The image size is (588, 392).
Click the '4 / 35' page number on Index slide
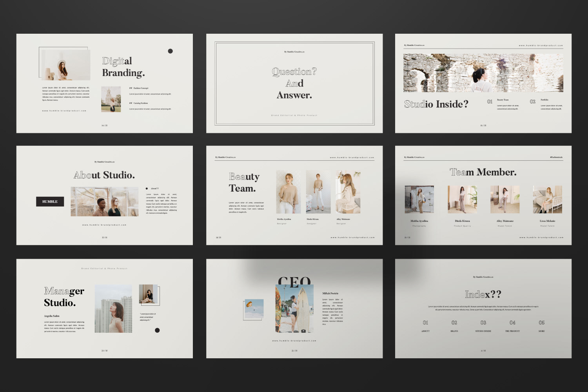483,351
